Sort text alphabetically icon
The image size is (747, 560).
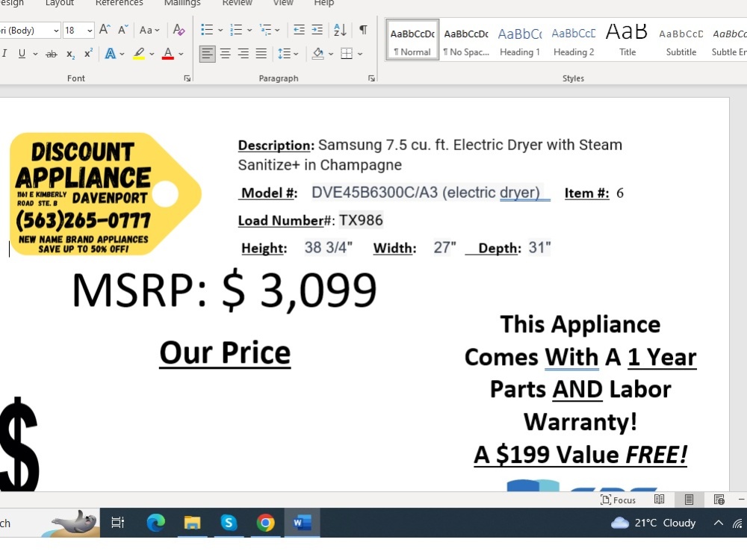click(x=340, y=30)
